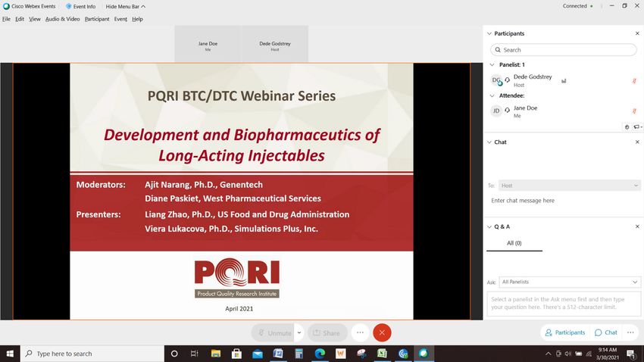
Task: Open the Event menu
Action: point(120,19)
